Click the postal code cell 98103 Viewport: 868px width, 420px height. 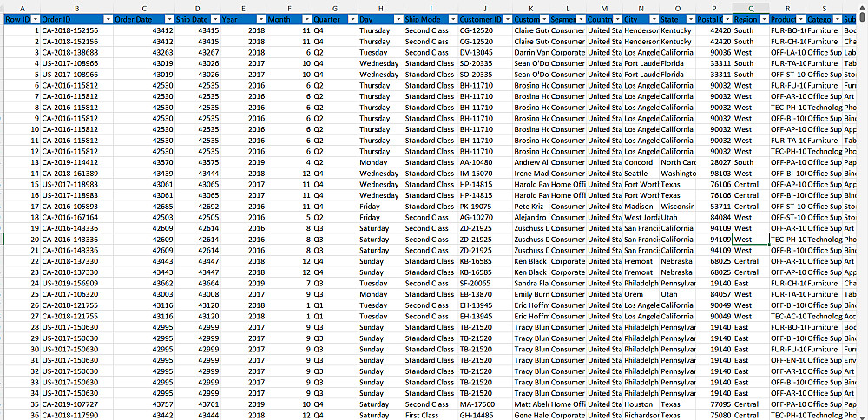pyautogui.click(x=713, y=174)
